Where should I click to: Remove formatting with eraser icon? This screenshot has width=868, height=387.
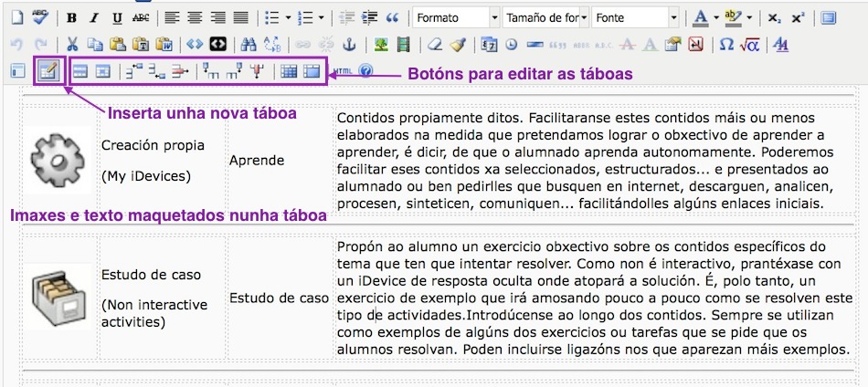click(x=435, y=44)
